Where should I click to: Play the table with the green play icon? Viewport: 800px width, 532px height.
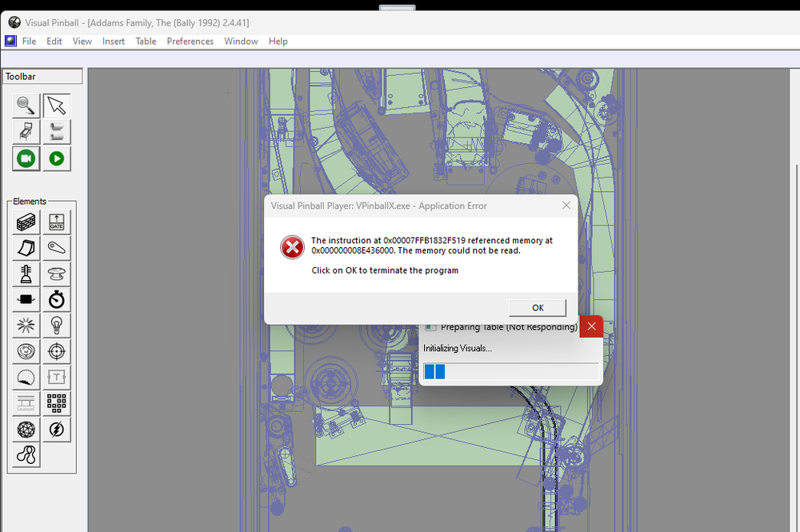(56, 158)
